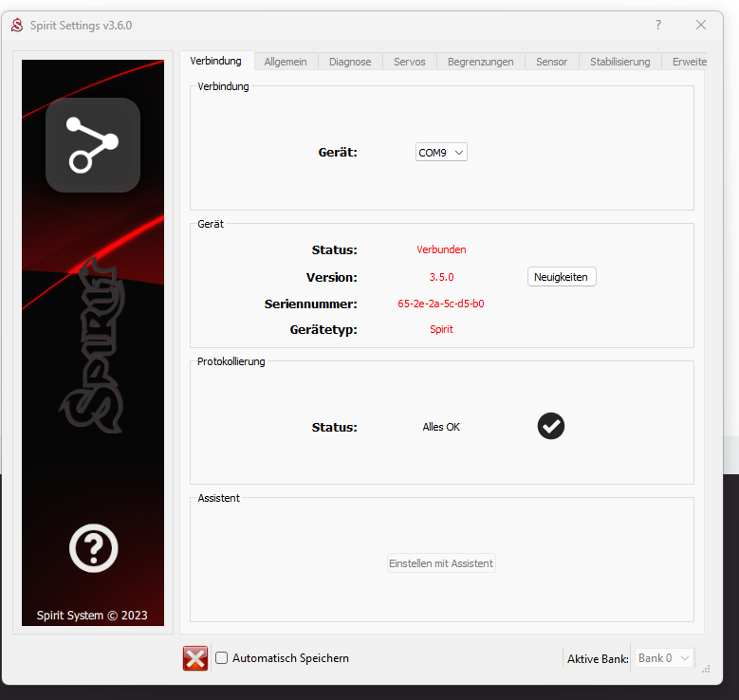Click the connection share icon in sidebar
The height and width of the screenshot is (700, 739).
(93, 145)
